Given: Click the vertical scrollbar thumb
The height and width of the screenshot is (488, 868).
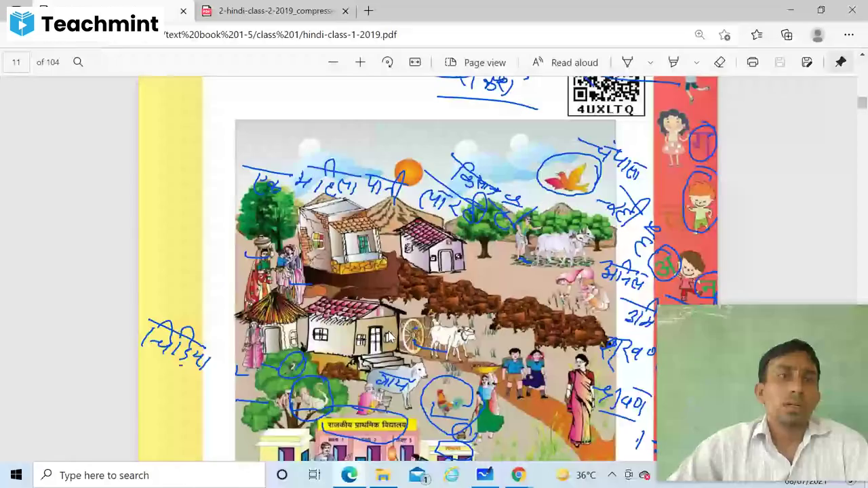Looking at the screenshot, I should 862,102.
